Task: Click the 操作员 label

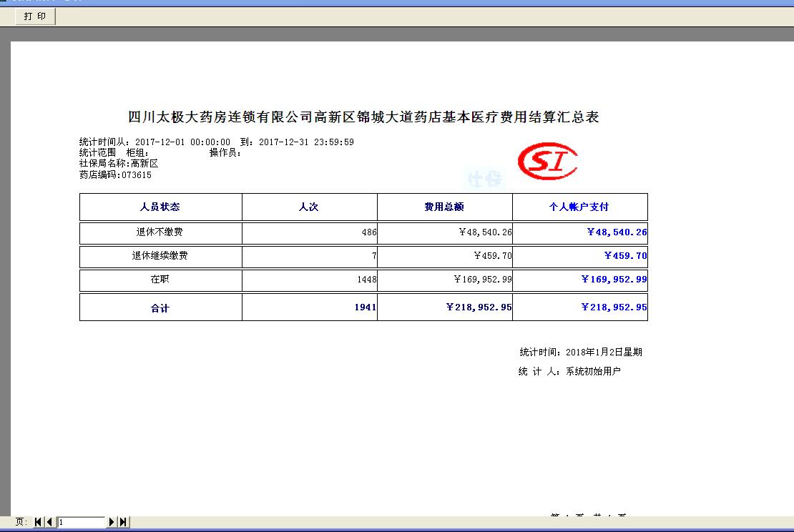Action: click(225, 153)
